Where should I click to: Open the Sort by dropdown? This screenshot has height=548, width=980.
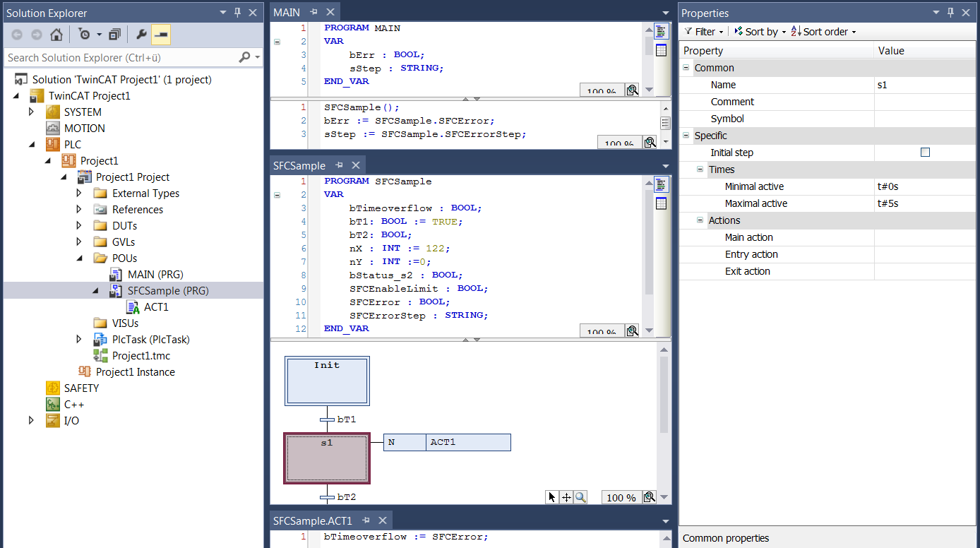pos(760,32)
